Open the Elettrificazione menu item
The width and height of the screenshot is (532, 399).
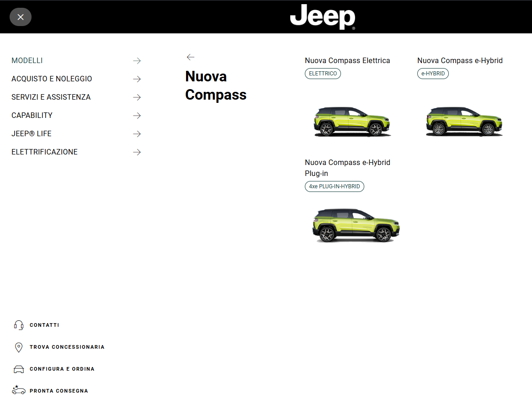tap(44, 152)
